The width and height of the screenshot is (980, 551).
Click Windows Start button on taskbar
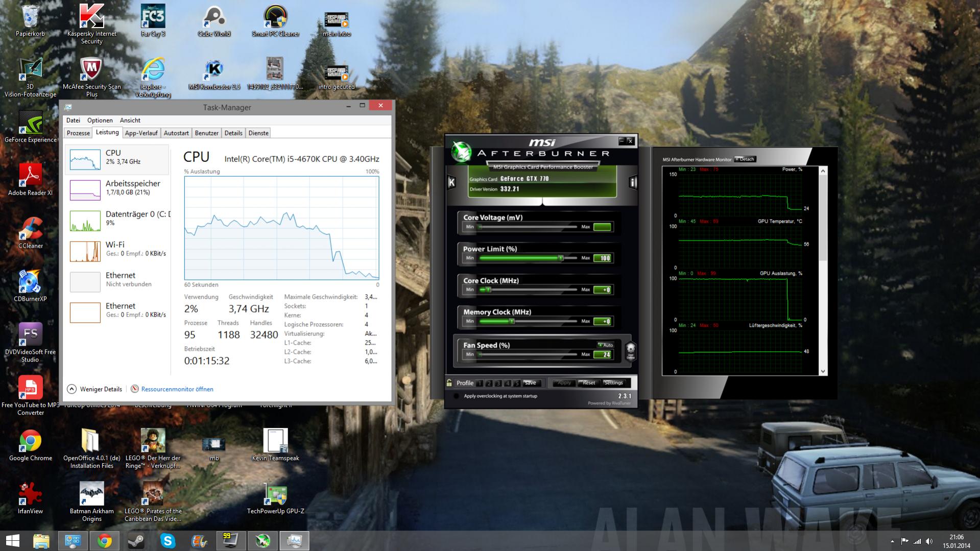12,541
